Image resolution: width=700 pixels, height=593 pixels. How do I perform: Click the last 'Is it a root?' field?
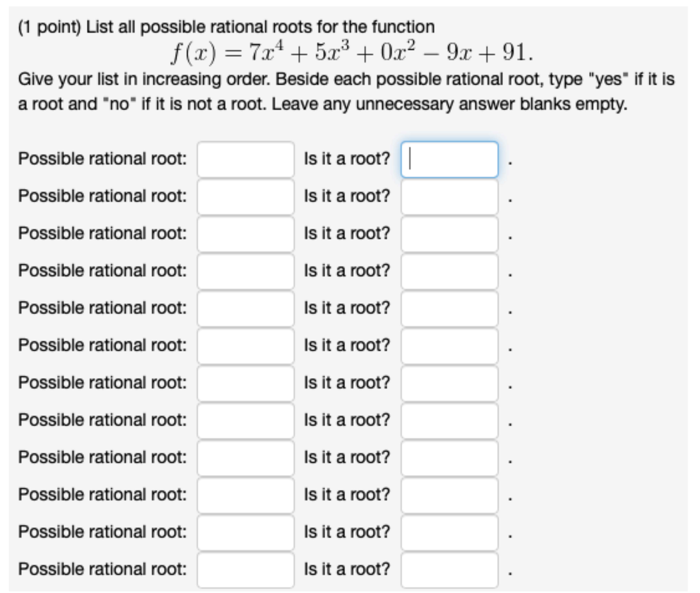[x=449, y=570]
